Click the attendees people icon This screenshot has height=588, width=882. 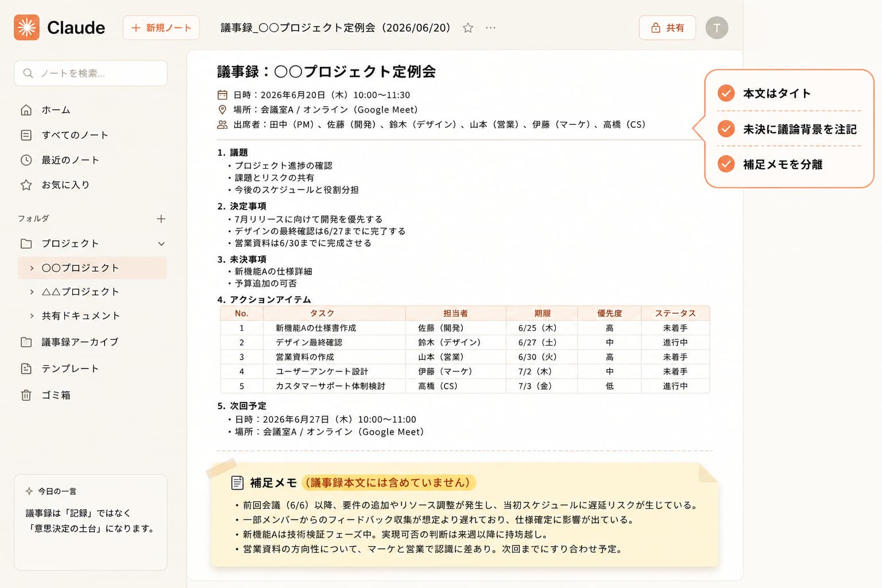coord(222,125)
